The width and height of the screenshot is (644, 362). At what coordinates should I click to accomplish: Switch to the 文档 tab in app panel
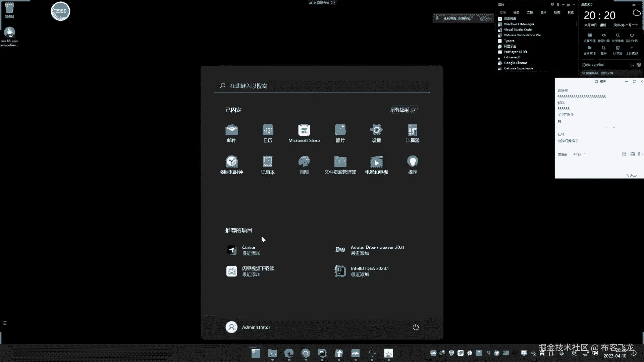(530, 12)
